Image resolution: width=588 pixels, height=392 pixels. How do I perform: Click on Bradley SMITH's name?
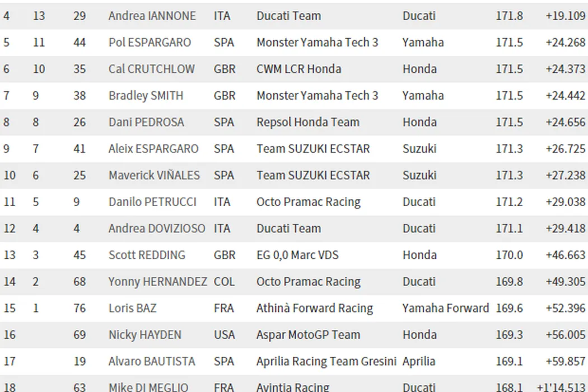tap(146, 96)
